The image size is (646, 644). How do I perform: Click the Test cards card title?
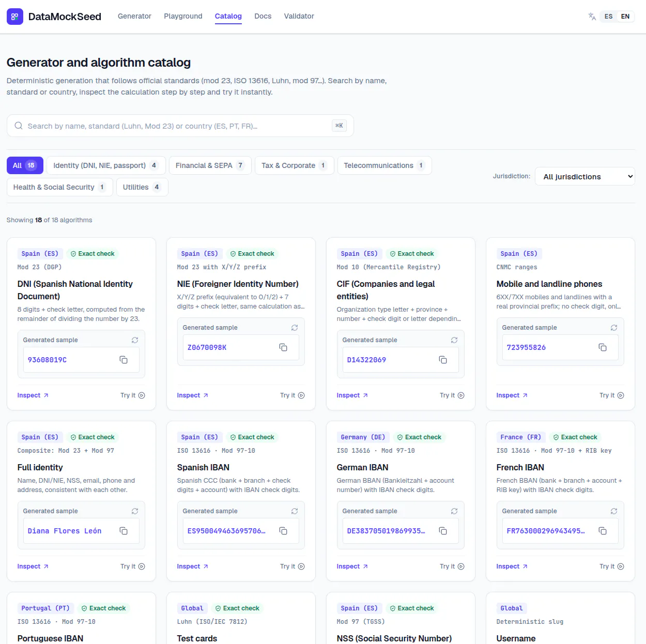pos(197,638)
